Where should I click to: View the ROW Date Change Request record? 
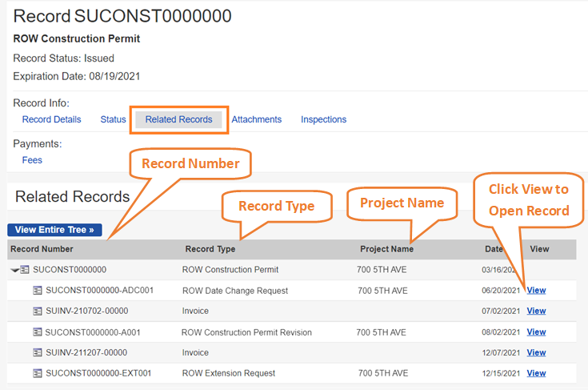536,291
